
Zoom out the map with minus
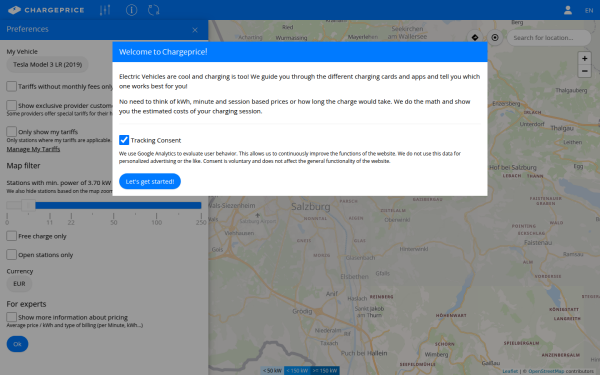(584, 71)
